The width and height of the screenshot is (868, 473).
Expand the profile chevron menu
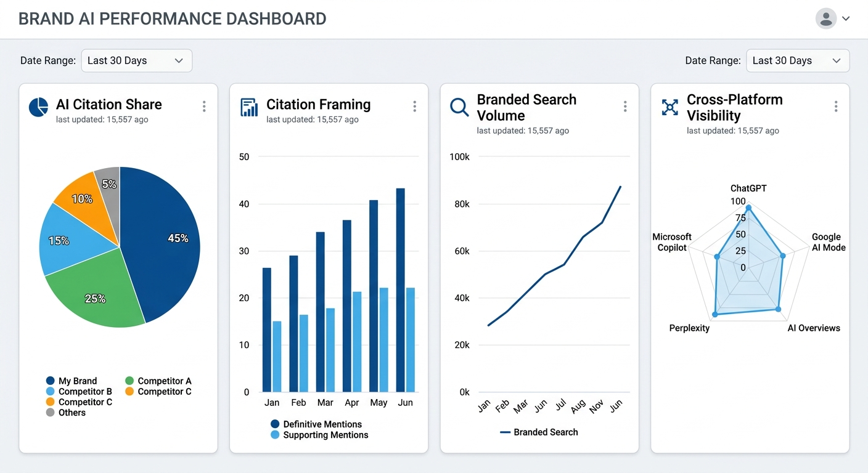[846, 18]
